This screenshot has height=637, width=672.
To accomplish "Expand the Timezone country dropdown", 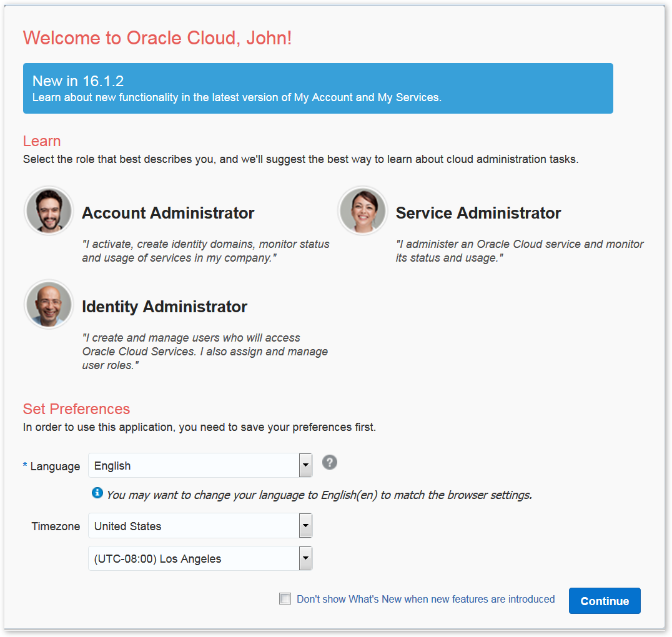I will [305, 525].
